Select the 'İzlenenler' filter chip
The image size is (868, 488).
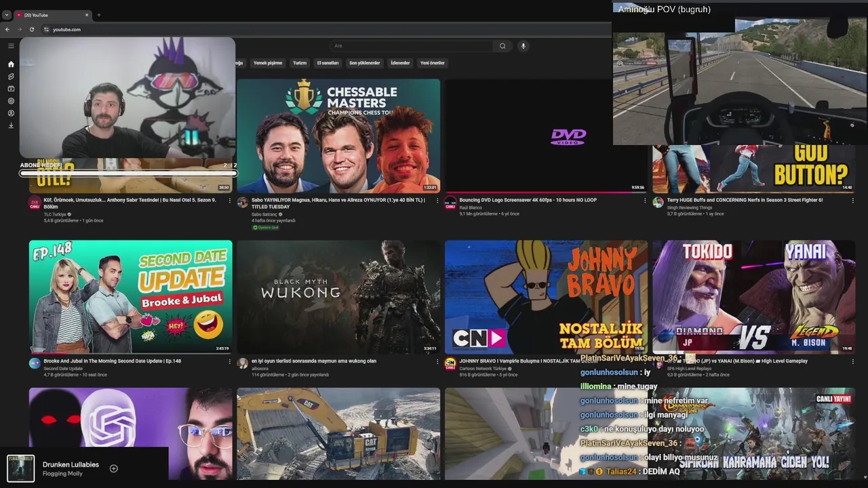pyautogui.click(x=400, y=63)
